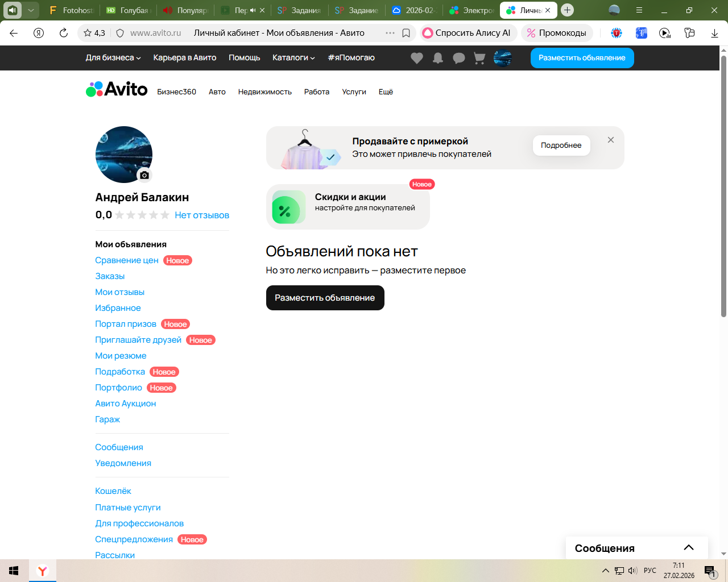This screenshot has height=582, width=728.
Task: Open Сравнение цен link
Action: coord(127,260)
